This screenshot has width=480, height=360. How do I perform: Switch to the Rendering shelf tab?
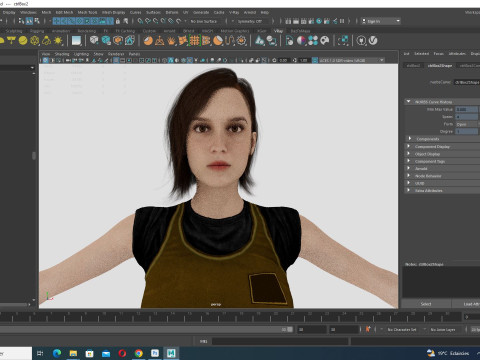tap(87, 31)
